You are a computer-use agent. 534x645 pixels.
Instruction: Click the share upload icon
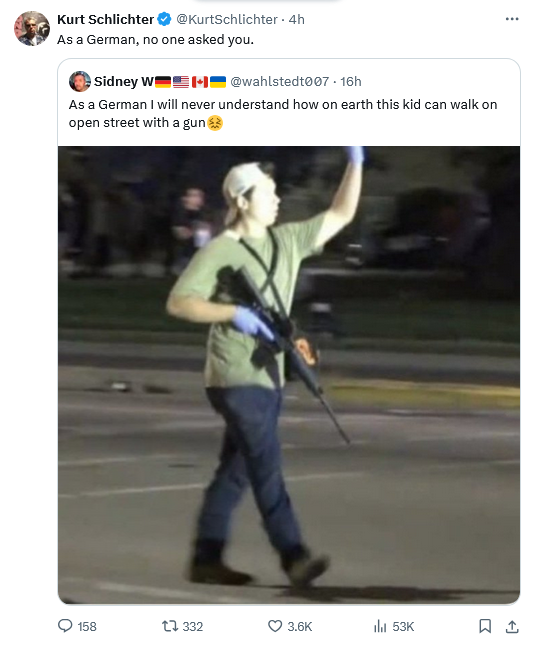tap(511, 626)
